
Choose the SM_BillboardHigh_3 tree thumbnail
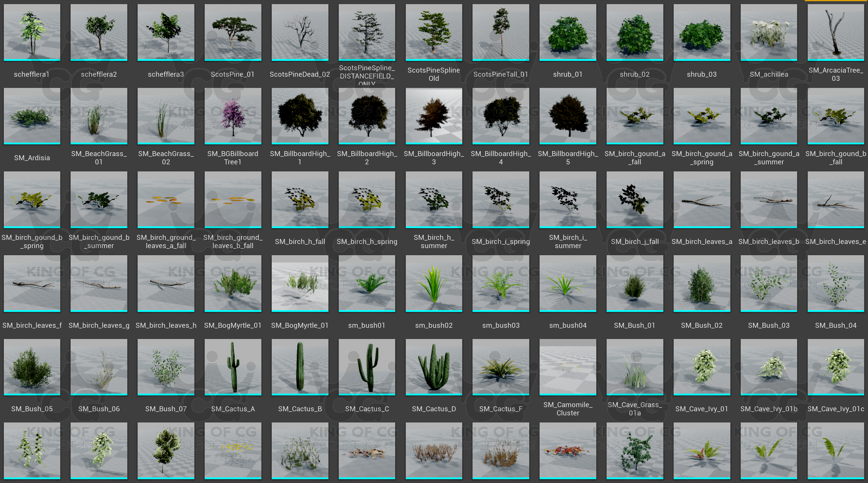coord(434,116)
